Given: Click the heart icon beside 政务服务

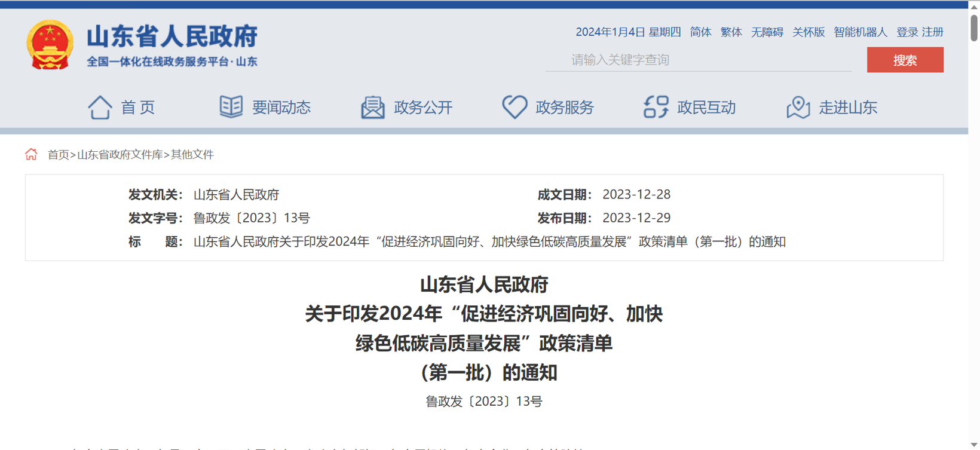Looking at the screenshot, I should coord(514,107).
